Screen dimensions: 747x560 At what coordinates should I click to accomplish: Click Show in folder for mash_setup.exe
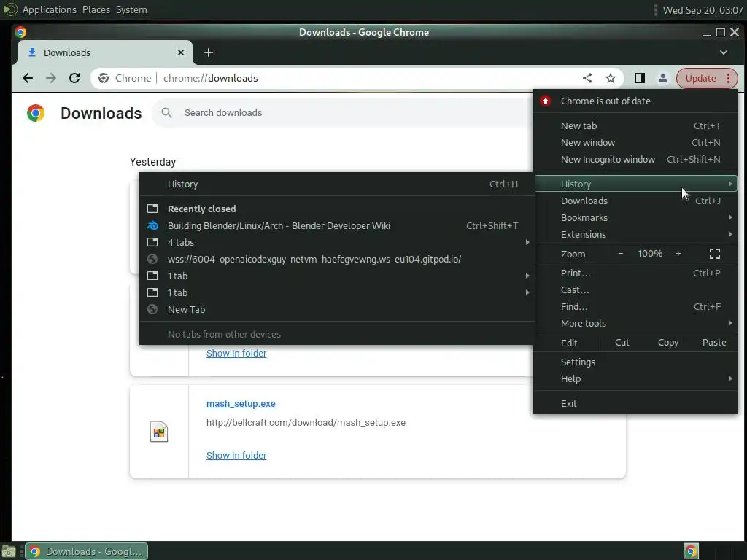click(236, 455)
